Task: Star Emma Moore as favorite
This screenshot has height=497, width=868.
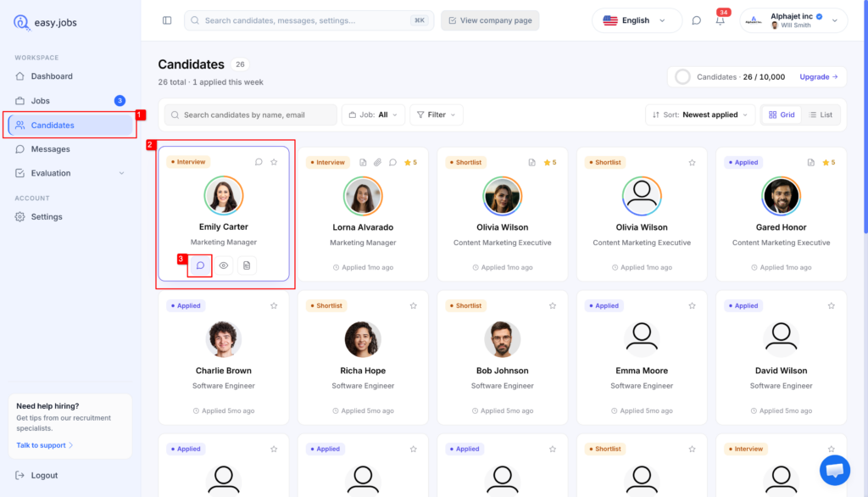Action: 692,306
